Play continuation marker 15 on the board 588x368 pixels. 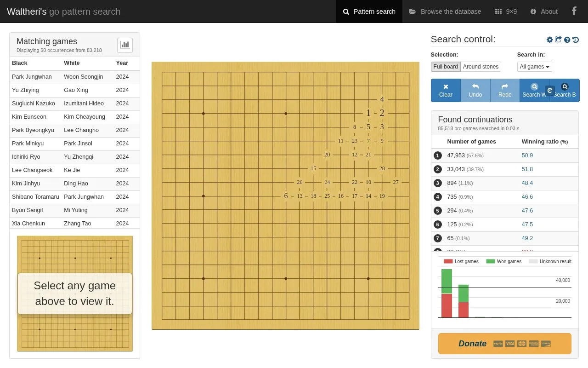(313, 168)
